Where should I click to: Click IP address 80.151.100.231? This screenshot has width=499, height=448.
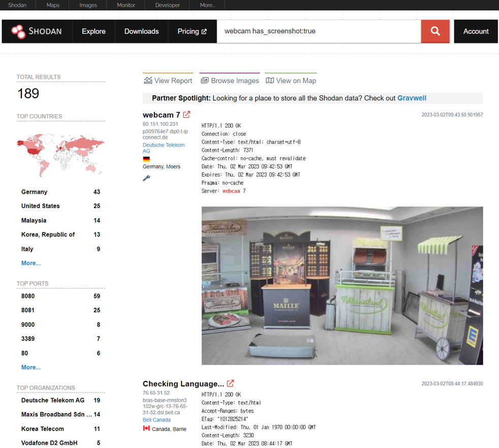coord(161,124)
